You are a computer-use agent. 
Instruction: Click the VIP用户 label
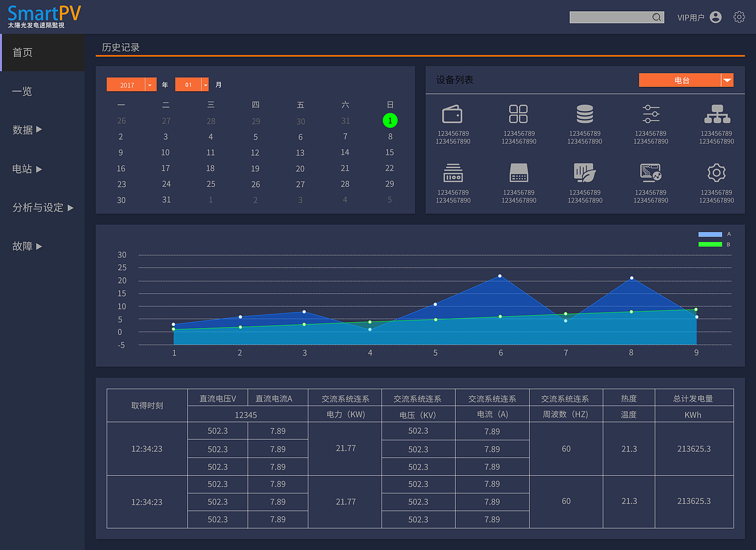click(690, 18)
